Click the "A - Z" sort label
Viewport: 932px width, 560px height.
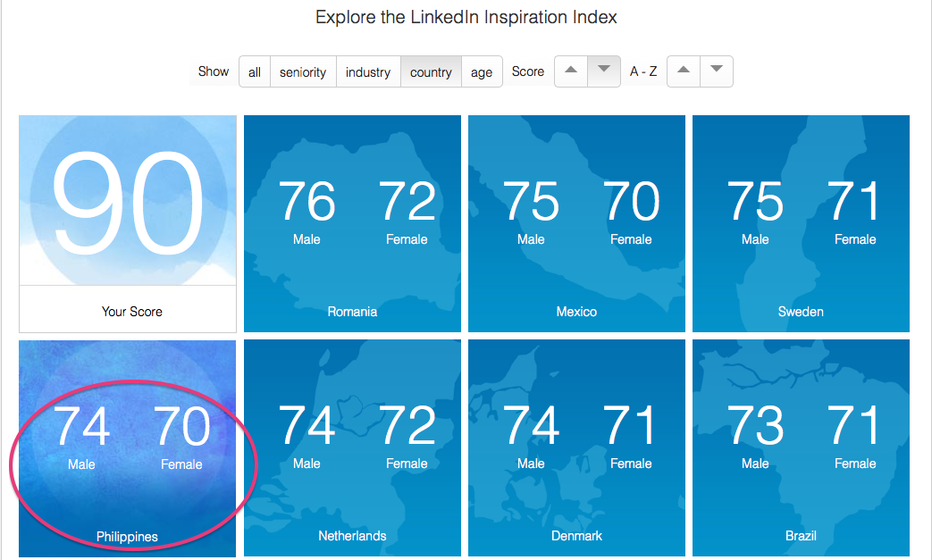tap(643, 71)
